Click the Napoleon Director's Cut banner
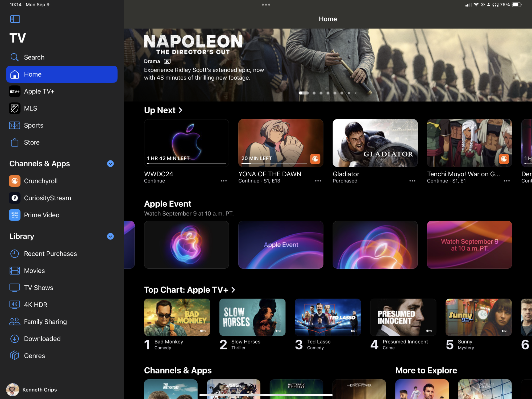Image resolution: width=532 pixels, height=399 pixels. (328, 65)
